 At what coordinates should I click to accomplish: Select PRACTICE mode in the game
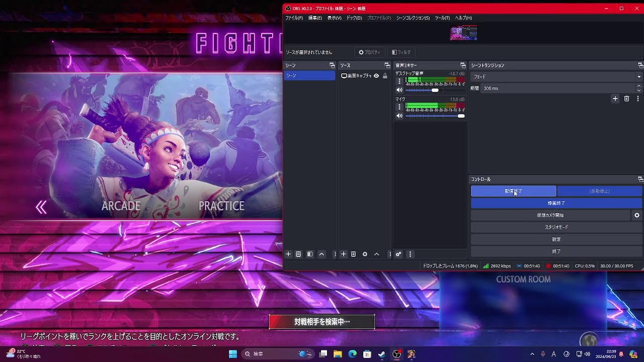click(x=221, y=206)
